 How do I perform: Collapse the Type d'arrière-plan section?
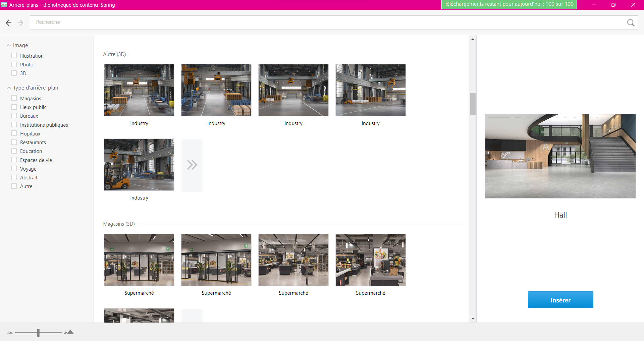(x=9, y=88)
